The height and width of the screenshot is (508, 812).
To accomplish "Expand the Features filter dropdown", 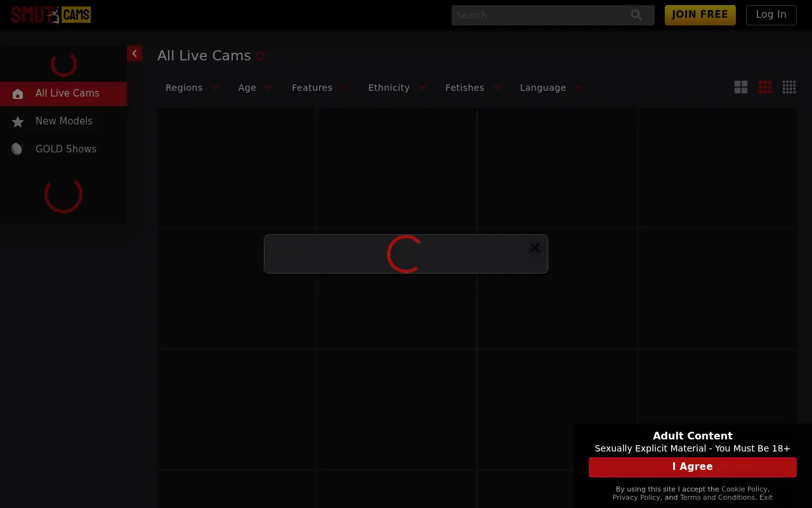I will click(320, 88).
